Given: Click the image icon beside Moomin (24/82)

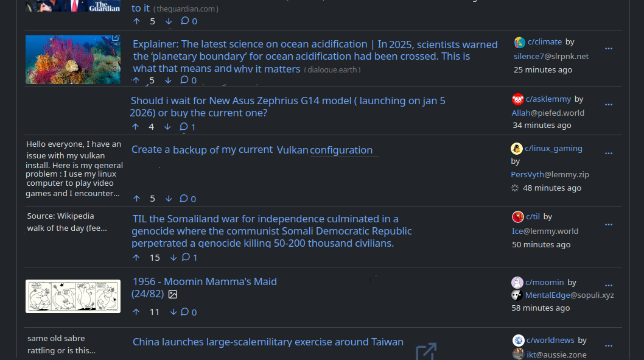Looking at the screenshot, I should pos(173,294).
